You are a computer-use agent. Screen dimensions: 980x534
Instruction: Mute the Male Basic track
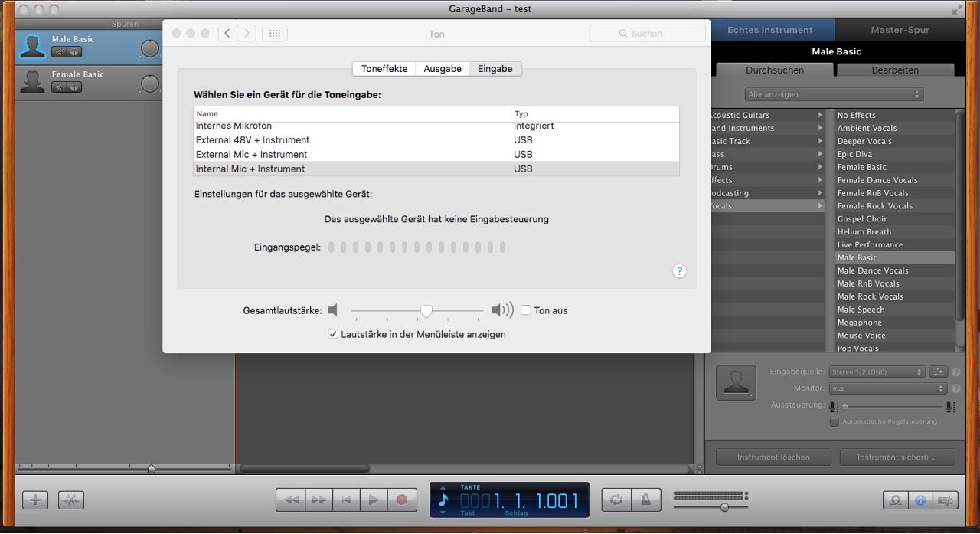point(59,52)
